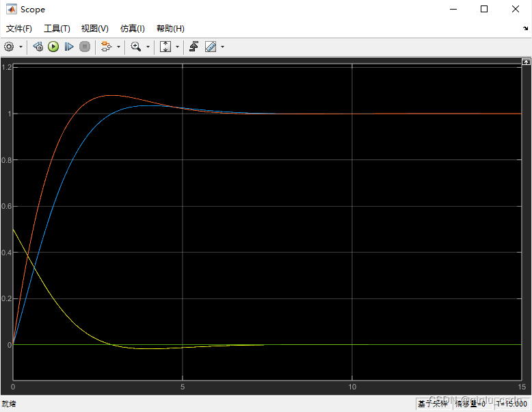
Task: Stop the simulation using stop button
Action: pyautogui.click(x=85, y=47)
